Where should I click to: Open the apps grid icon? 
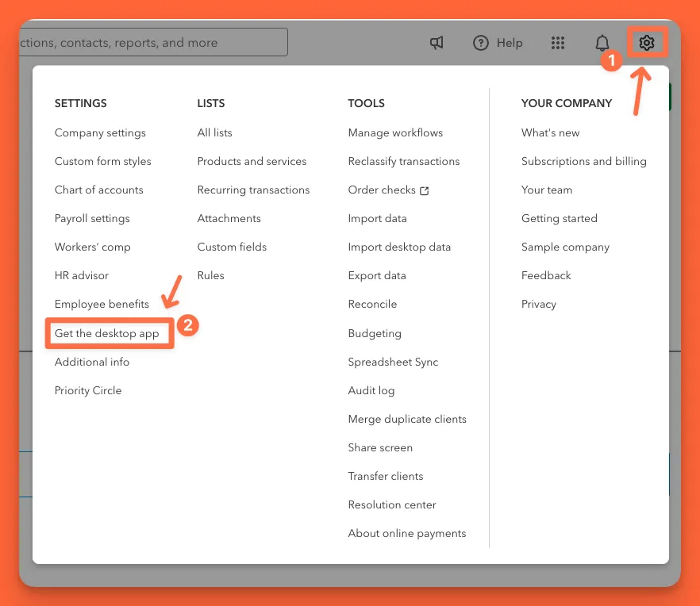pyautogui.click(x=558, y=43)
